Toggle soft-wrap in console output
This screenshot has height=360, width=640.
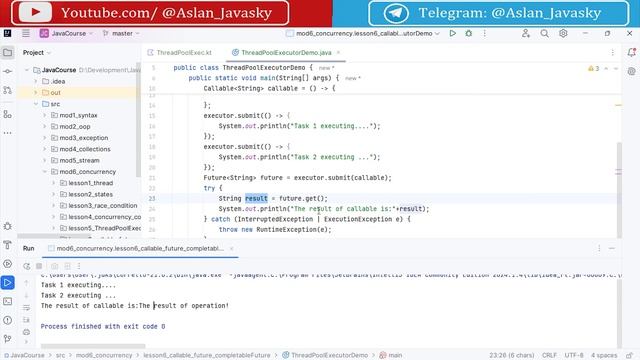[x=27, y=308]
